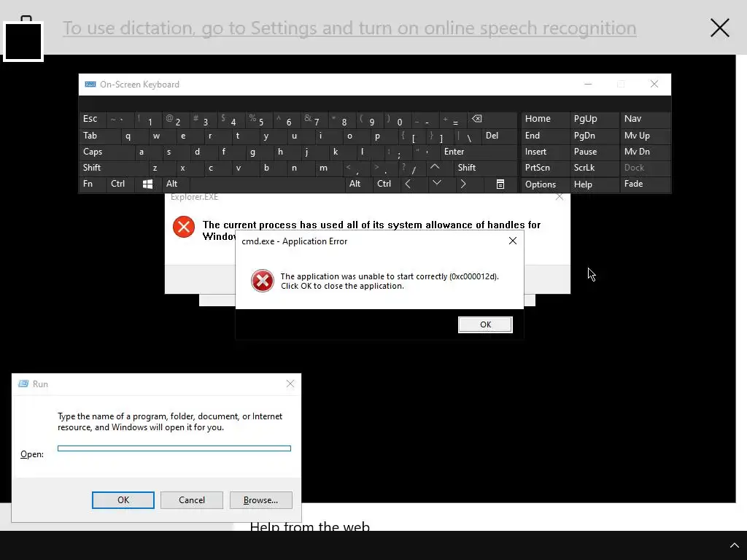Image resolution: width=747 pixels, height=560 pixels.
Task: Click the right arrow key on On-Screen Keyboard
Action: (x=463, y=184)
